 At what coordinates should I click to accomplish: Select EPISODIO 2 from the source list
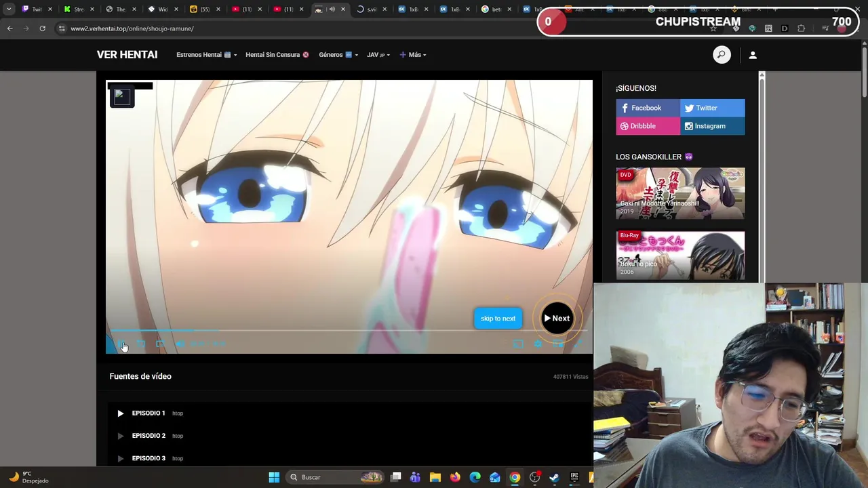pos(349,436)
